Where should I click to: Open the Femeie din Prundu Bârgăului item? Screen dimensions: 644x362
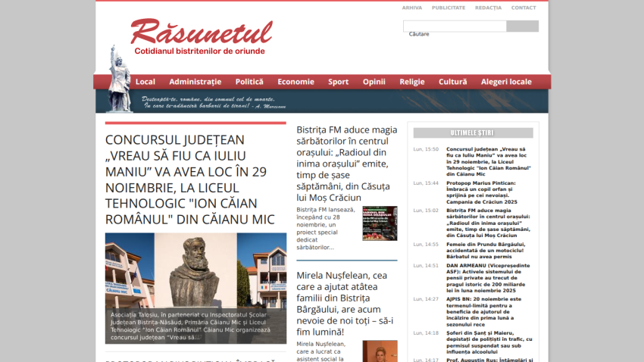[x=486, y=251]
